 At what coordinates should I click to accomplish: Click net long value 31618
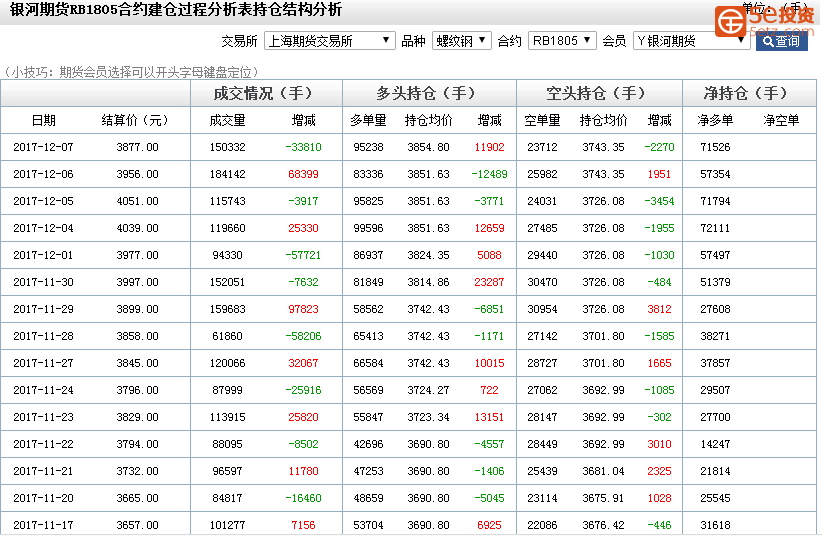715,525
